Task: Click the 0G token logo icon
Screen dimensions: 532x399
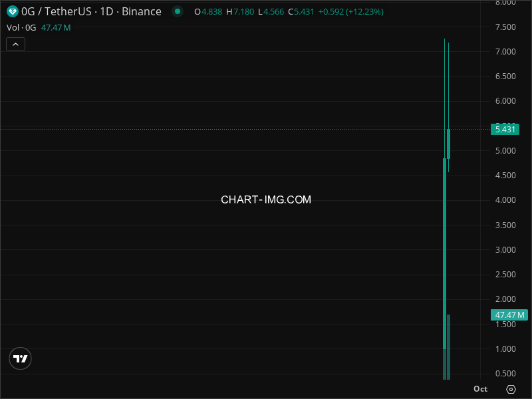Action: pos(12,11)
